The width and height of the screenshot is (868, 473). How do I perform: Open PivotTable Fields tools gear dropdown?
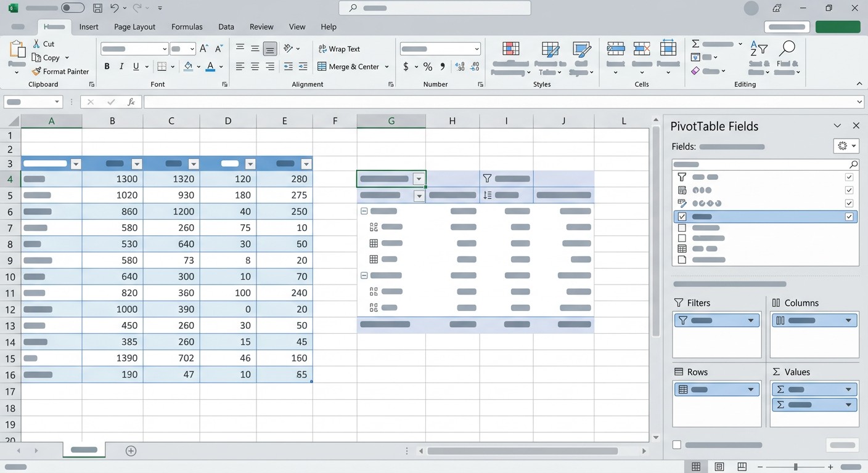coord(846,146)
